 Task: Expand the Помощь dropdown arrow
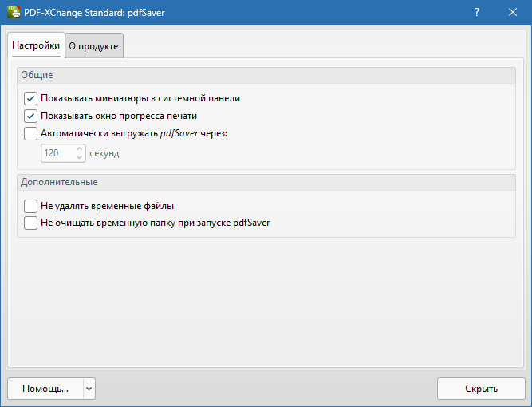[x=89, y=389]
